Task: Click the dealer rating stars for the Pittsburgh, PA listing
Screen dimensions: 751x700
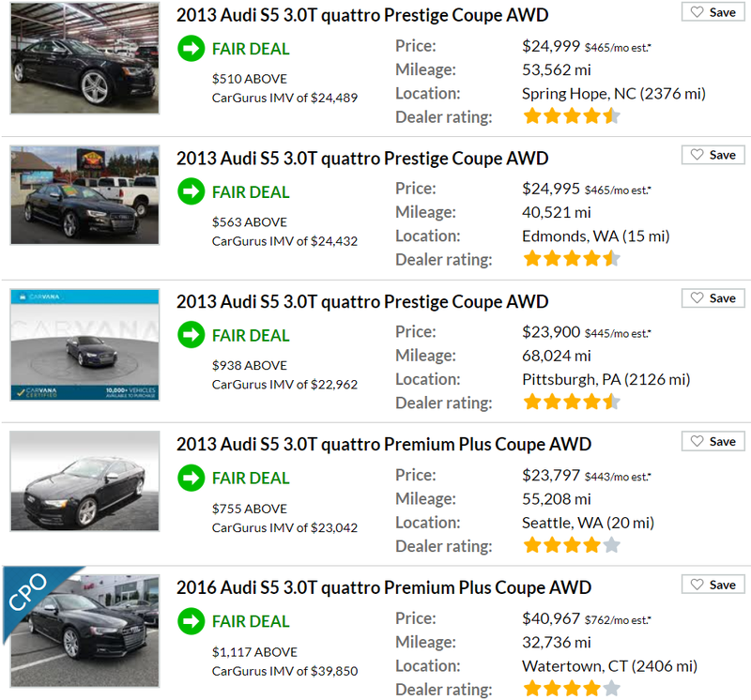Action: [572, 403]
